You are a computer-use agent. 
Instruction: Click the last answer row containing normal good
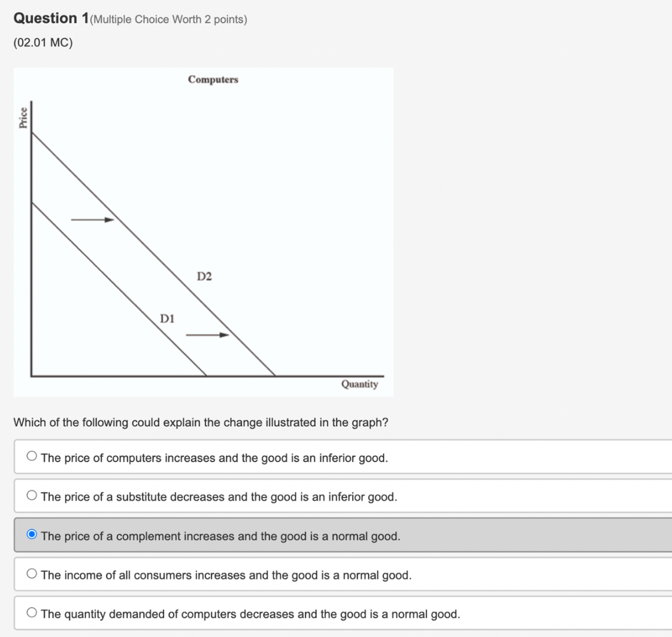[250, 614]
